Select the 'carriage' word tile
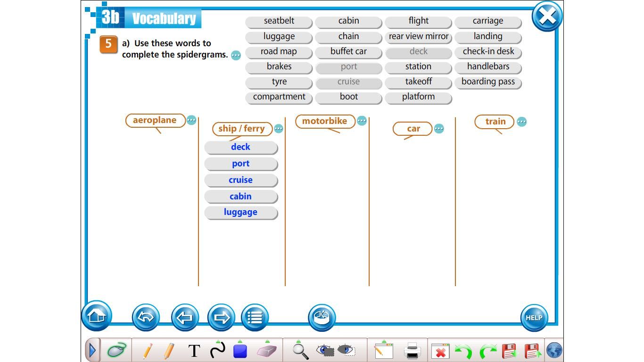The width and height of the screenshot is (644, 362). (488, 21)
